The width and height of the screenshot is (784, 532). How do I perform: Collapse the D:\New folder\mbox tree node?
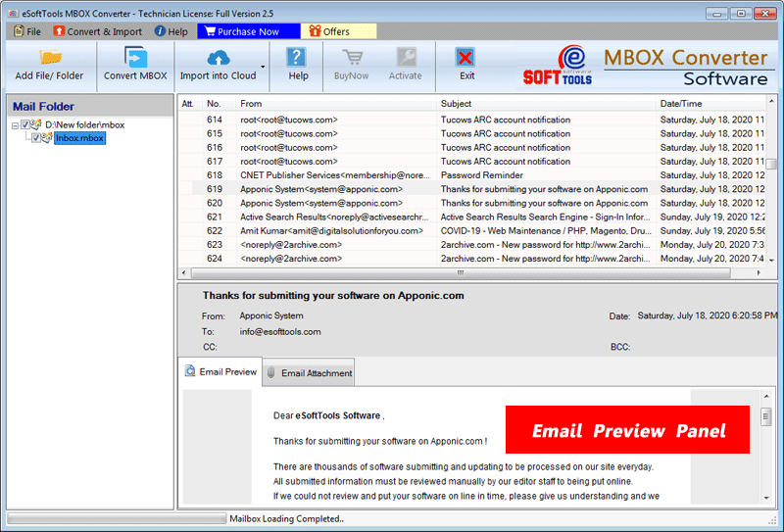click(15, 125)
